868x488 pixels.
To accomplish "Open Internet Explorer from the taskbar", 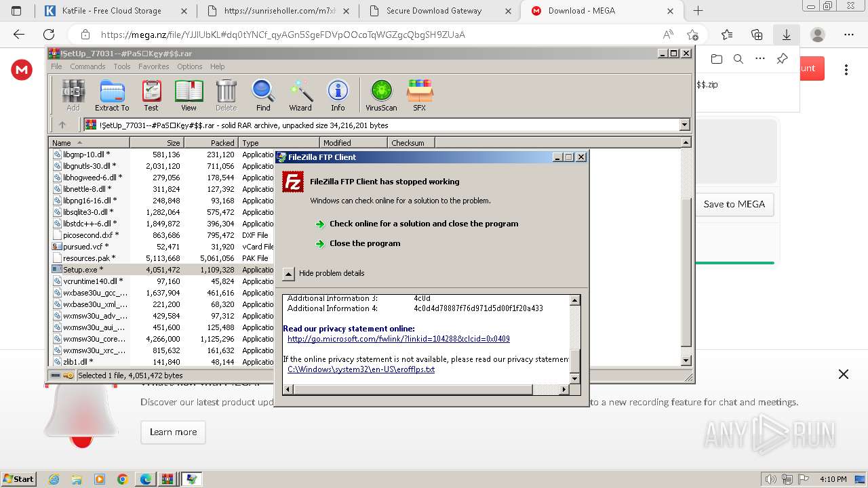I will (54, 479).
